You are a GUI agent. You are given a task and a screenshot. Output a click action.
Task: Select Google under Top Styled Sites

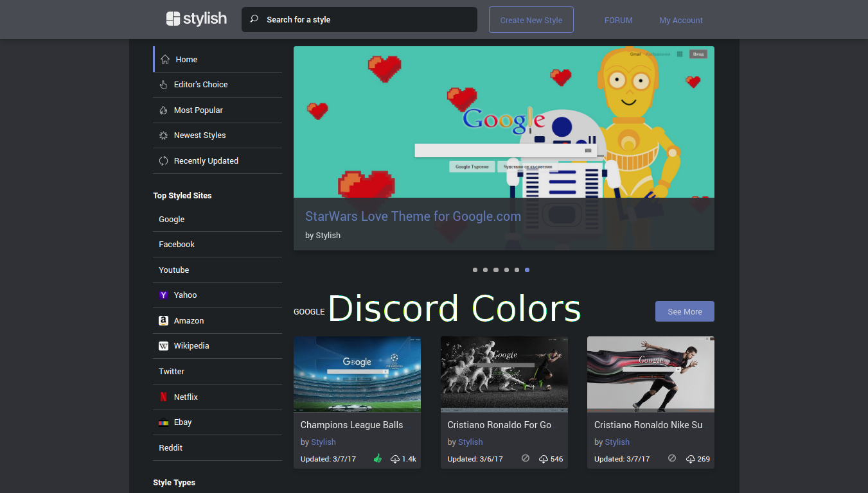(217, 219)
